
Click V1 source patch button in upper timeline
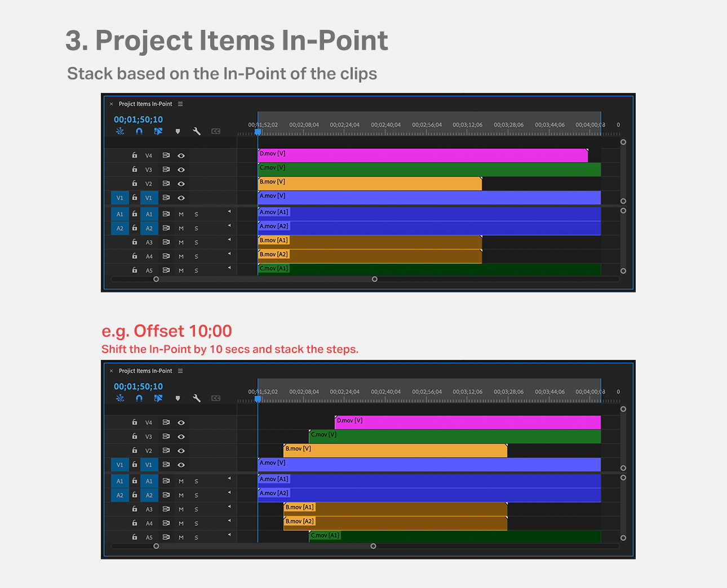pyautogui.click(x=119, y=198)
